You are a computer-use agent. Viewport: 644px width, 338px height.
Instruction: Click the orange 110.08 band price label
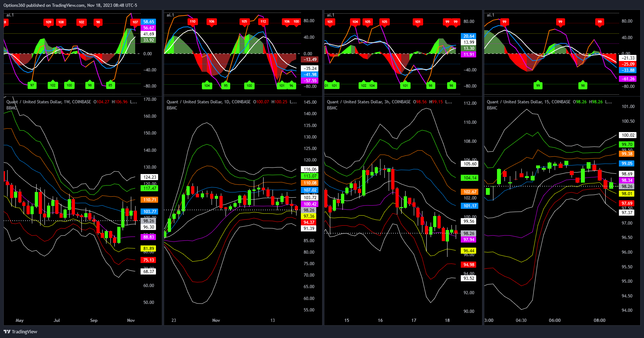click(x=310, y=183)
